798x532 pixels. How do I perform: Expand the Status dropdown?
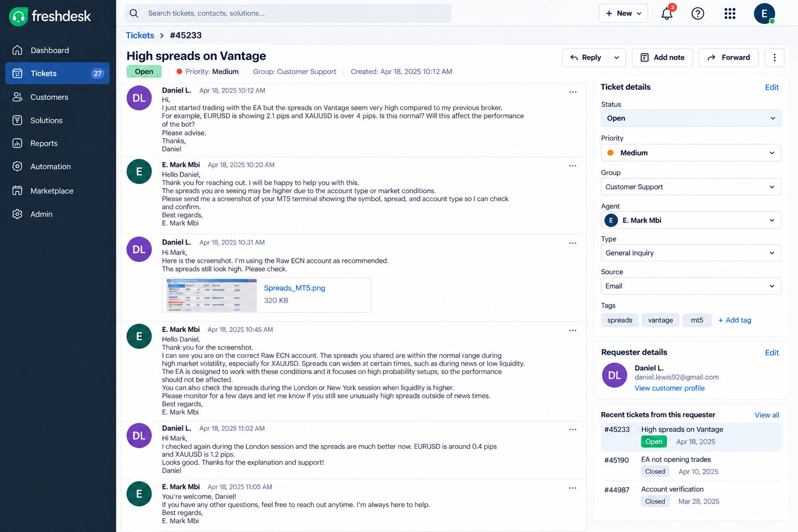(691, 118)
